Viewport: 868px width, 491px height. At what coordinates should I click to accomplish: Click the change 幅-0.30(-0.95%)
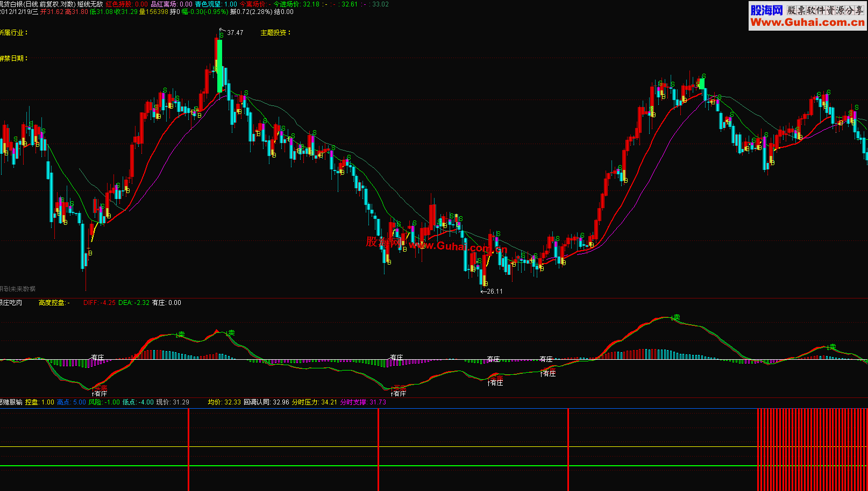[x=205, y=11]
